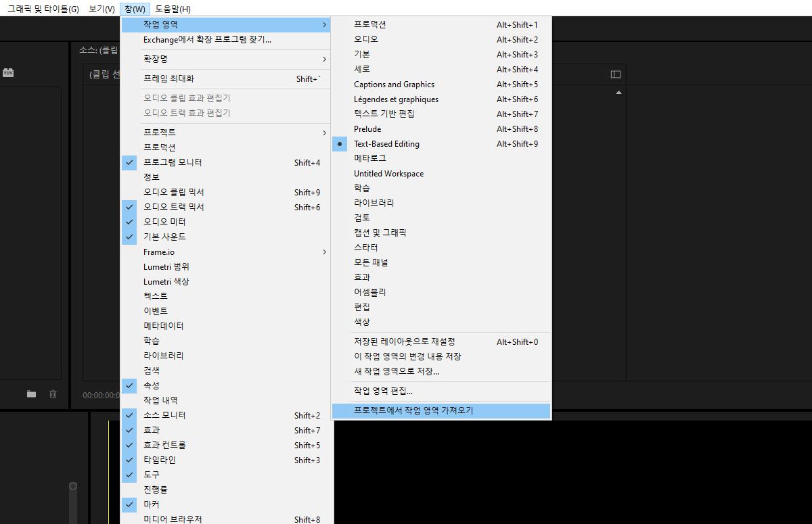Expand the 확장명 submenu
812x524 pixels.
coord(155,59)
